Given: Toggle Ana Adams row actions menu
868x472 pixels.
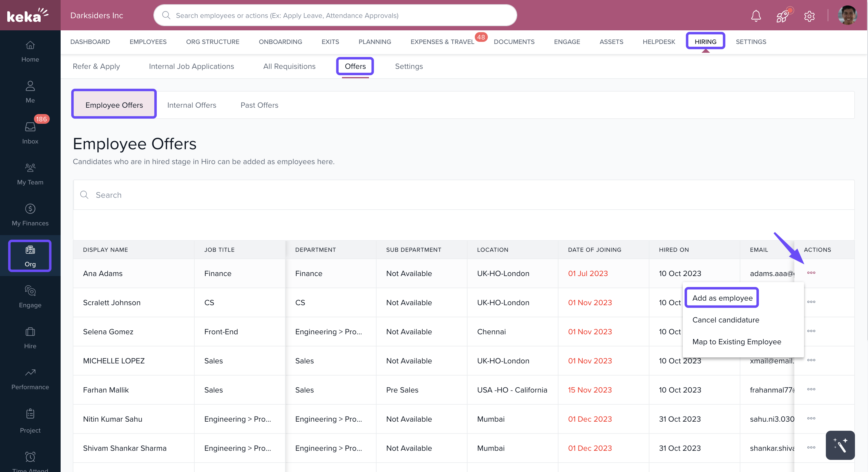Looking at the screenshot, I should (811, 273).
